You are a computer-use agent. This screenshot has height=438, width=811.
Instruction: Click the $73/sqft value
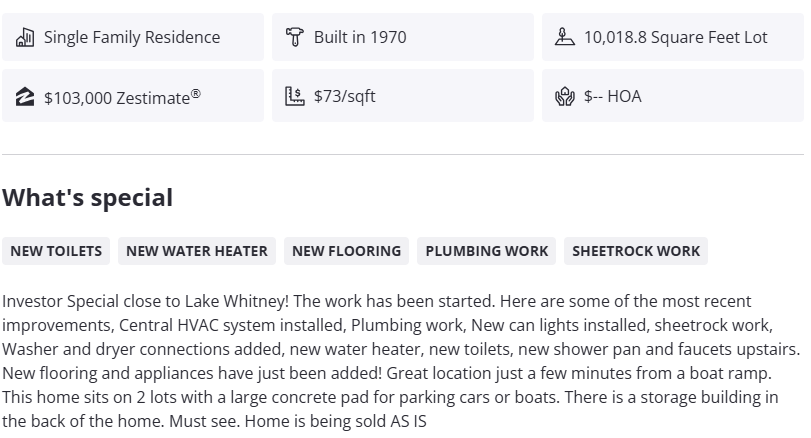click(x=345, y=97)
